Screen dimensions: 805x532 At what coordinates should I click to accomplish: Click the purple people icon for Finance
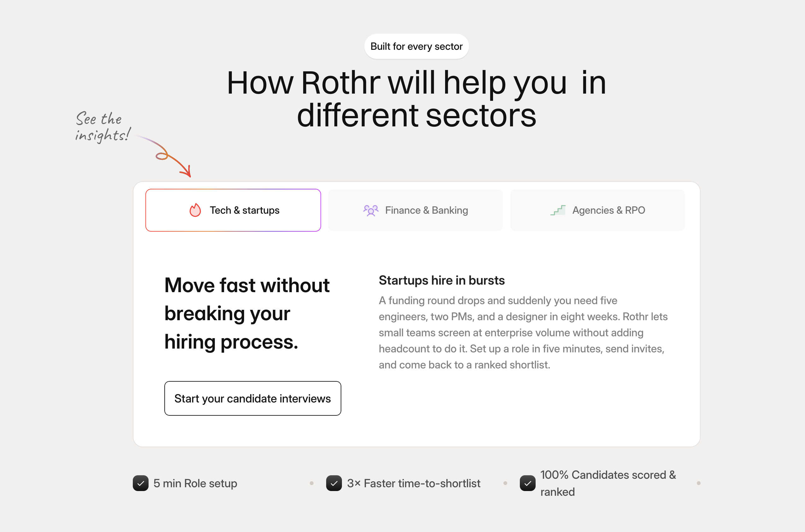371,210
